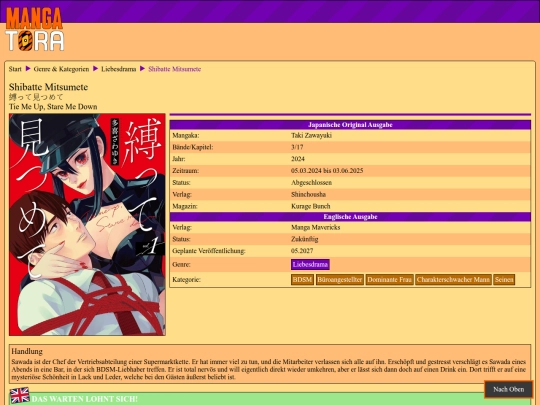Click the Japanische Original Ausgabe header

(350, 125)
